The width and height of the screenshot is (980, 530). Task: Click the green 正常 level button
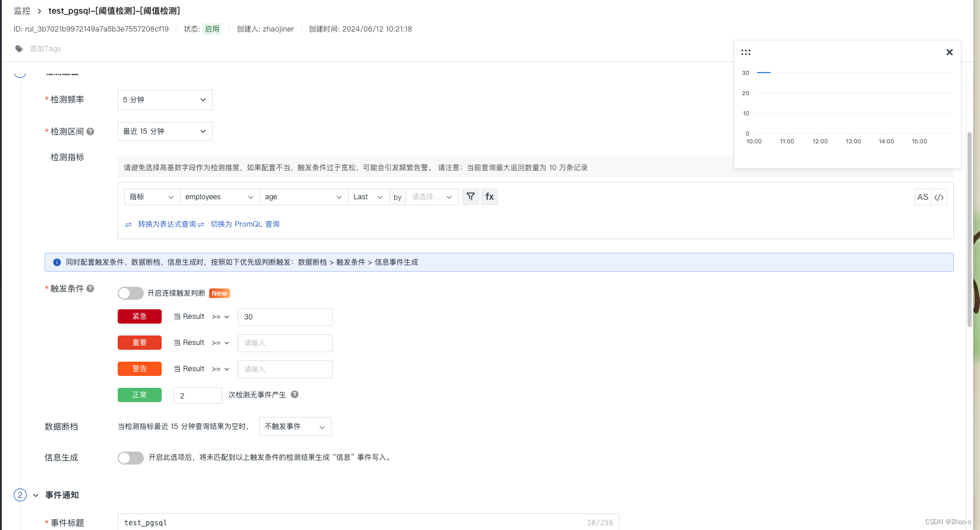[140, 395]
